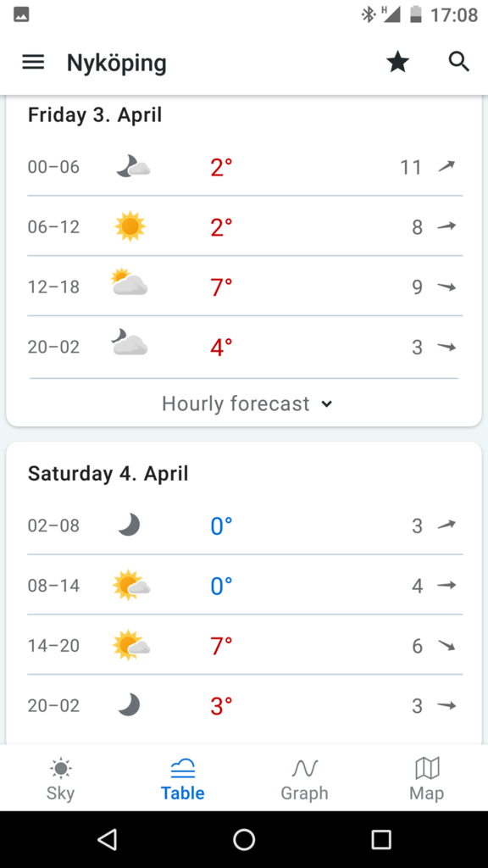488x868 pixels.
Task: Tap the Saturday 4. April heading
Action: click(x=108, y=473)
